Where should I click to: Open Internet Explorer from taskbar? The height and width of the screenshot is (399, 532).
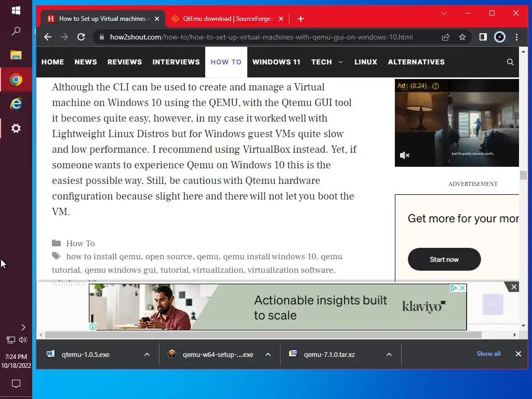point(16,103)
